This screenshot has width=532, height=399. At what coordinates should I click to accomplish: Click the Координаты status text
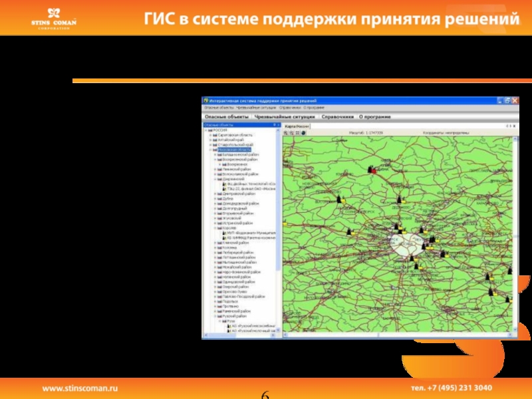(x=446, y=133)
